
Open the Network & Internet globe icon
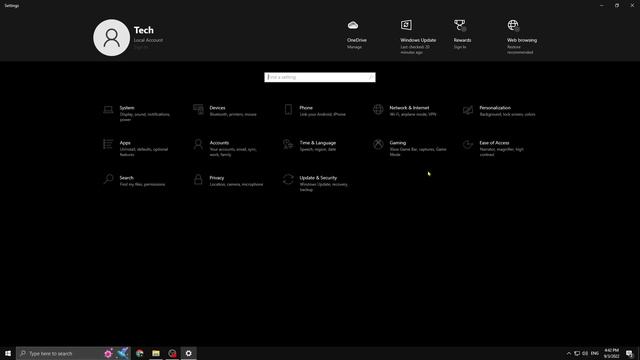pyautogui.click(x=378, y=109)
